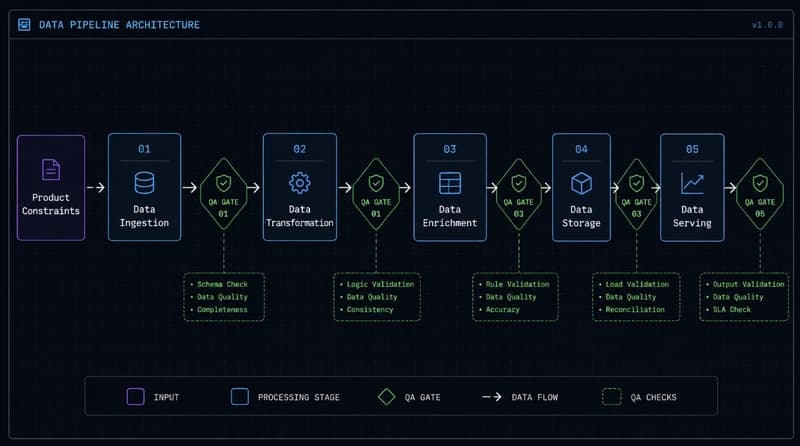Click the 'QA GATE' legend label
Viewport: 800px width, 446px height.
pyautogui.click(x=422, y=397)
